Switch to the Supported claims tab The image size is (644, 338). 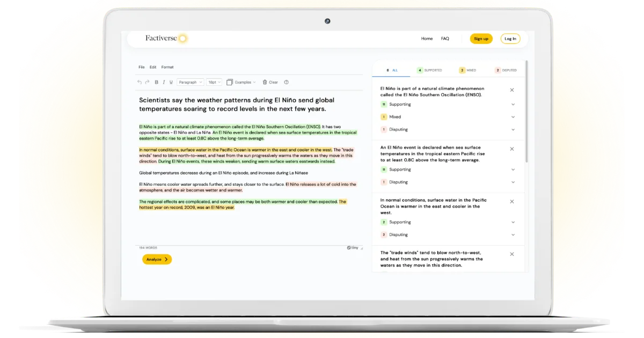pos(430,70)
